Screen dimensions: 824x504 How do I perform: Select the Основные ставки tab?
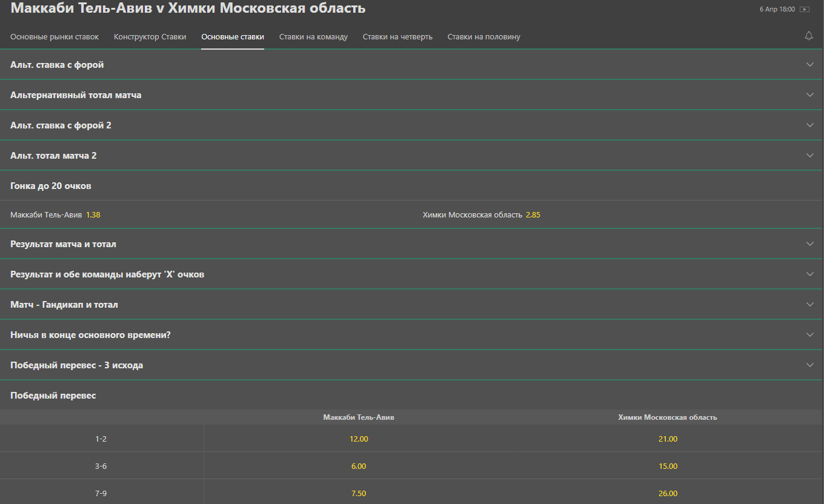[x=233, y=37]
